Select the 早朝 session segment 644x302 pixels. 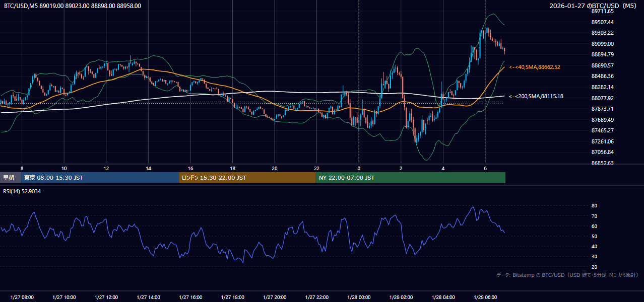[x=10, y=178]
